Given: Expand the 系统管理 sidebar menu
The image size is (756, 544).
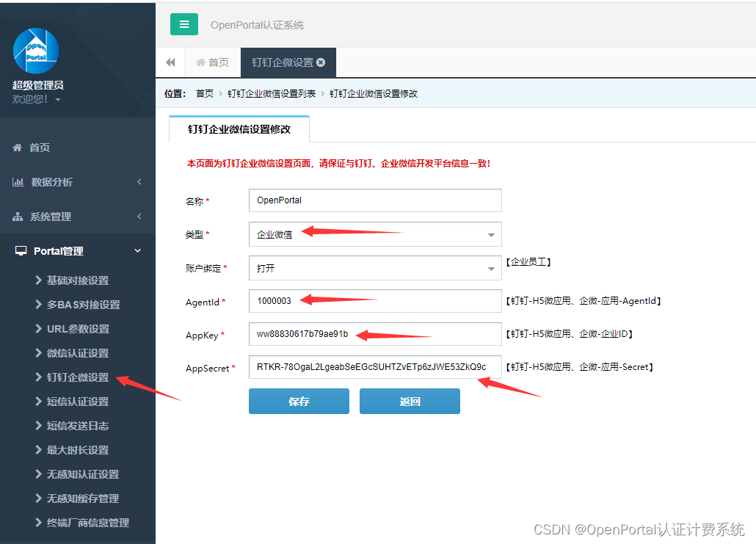Looking at the screenshot, I should pos(77,217).
